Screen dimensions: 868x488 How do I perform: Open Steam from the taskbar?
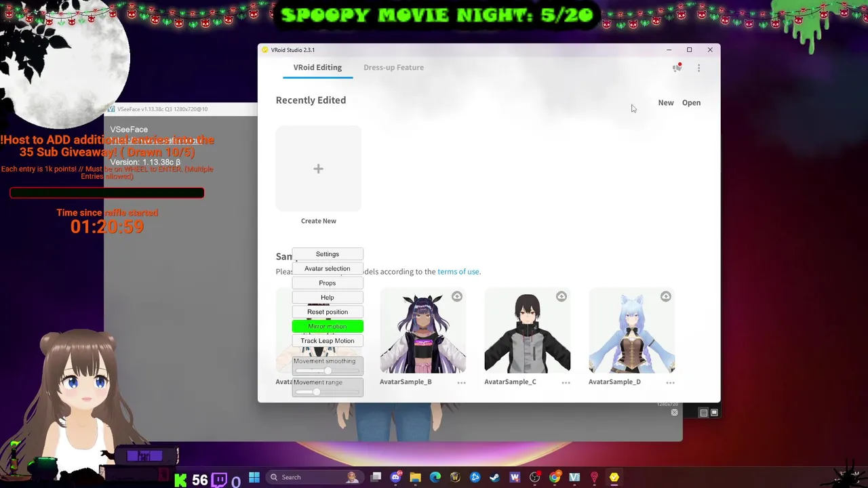click(x=495, y=477)
